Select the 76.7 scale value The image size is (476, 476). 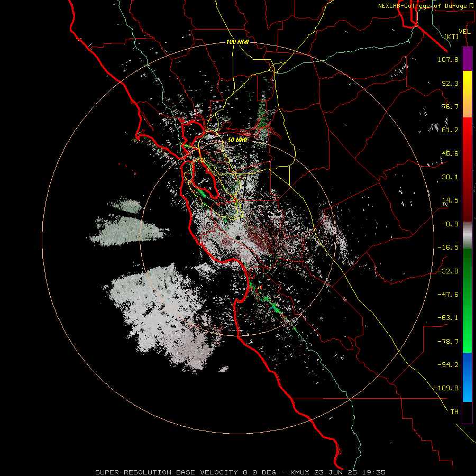point(450,106)
